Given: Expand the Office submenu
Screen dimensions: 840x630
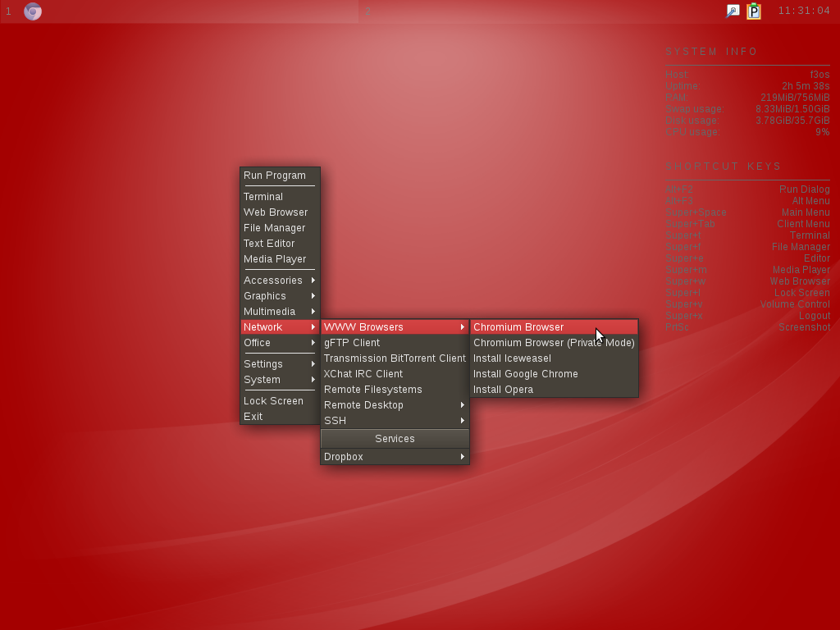Looking at the screenshot, I should tap(280, 342).
